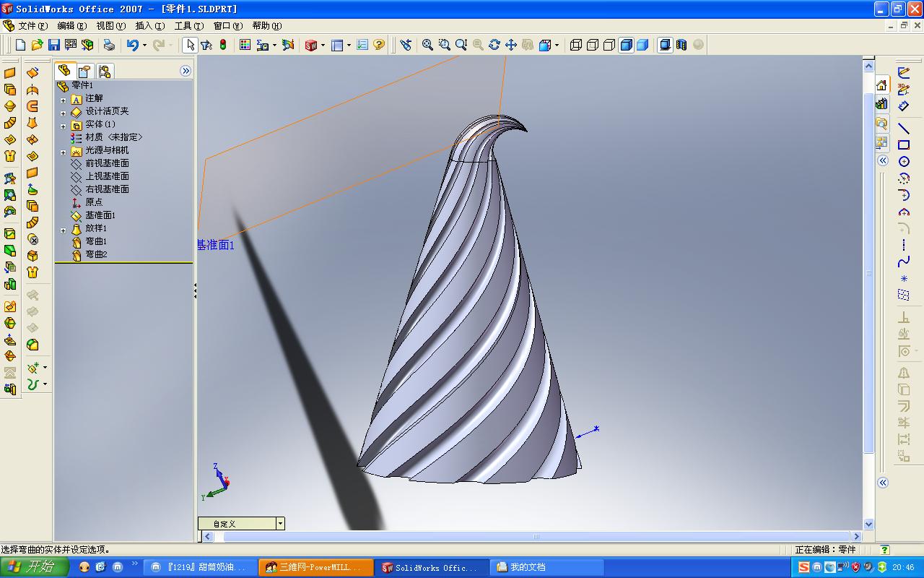Switch to plain Shaded display style
The image size is (924, 578).
[x=642, y=45]
